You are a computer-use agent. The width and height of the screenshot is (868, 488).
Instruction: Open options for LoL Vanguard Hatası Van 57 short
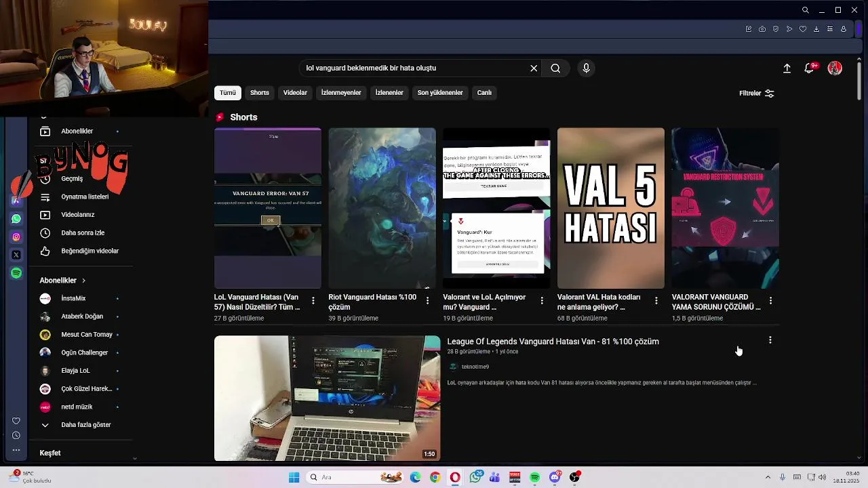coord(313,300)
